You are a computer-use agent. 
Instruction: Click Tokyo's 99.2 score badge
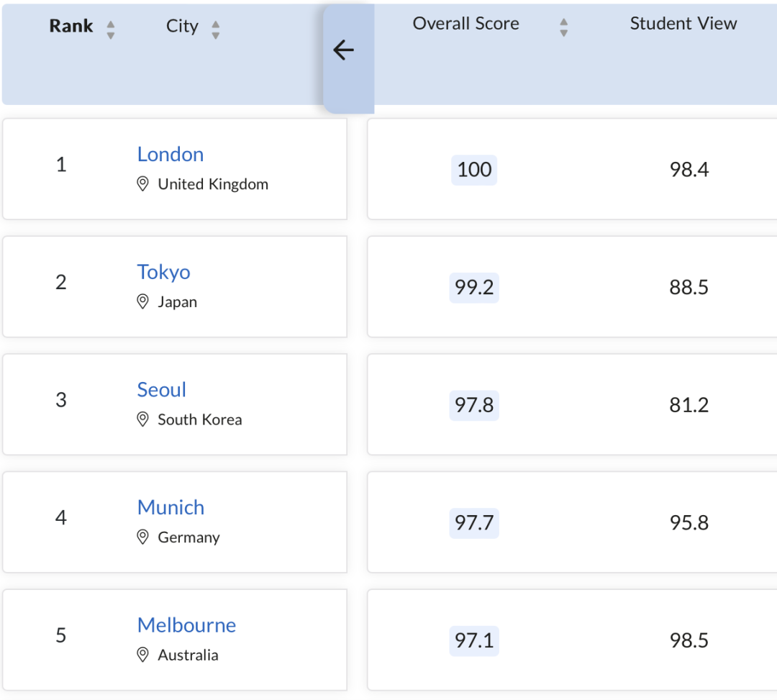[x=474, y=288]
